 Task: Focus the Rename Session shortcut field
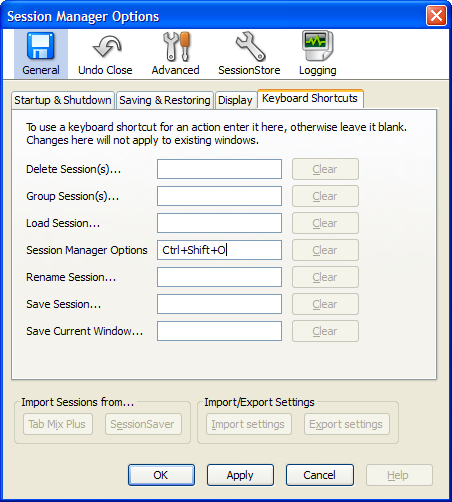pyautogui.click(x=219, y=277)
